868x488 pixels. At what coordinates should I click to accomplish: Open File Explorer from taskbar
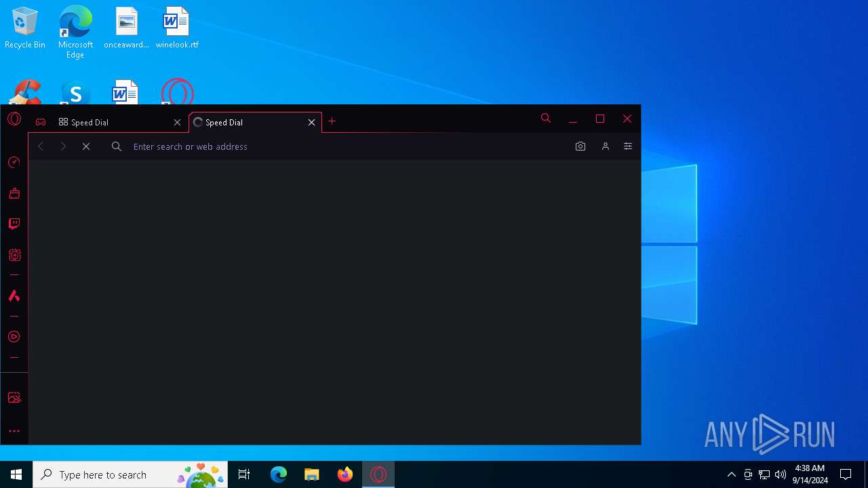click(x=312, y=474)
